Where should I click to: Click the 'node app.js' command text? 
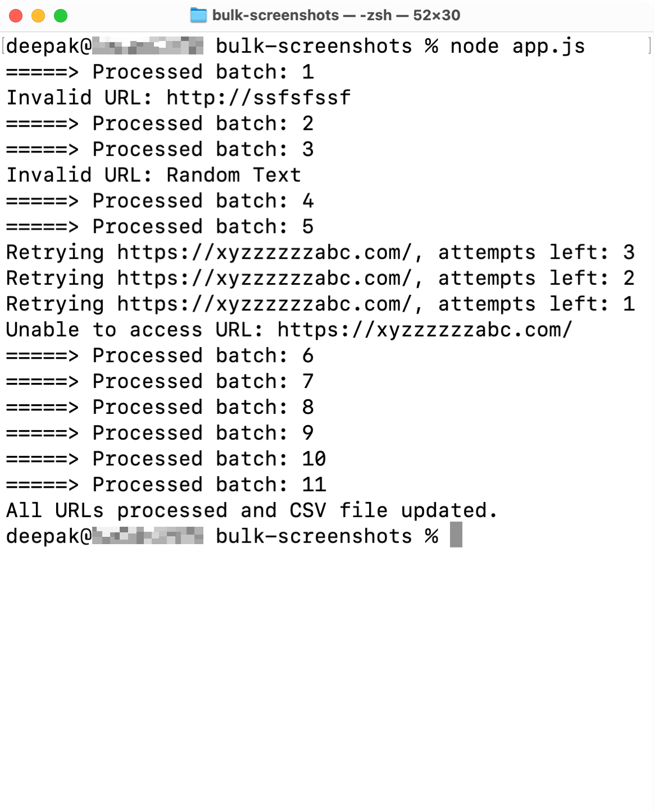tap(517, 46)
